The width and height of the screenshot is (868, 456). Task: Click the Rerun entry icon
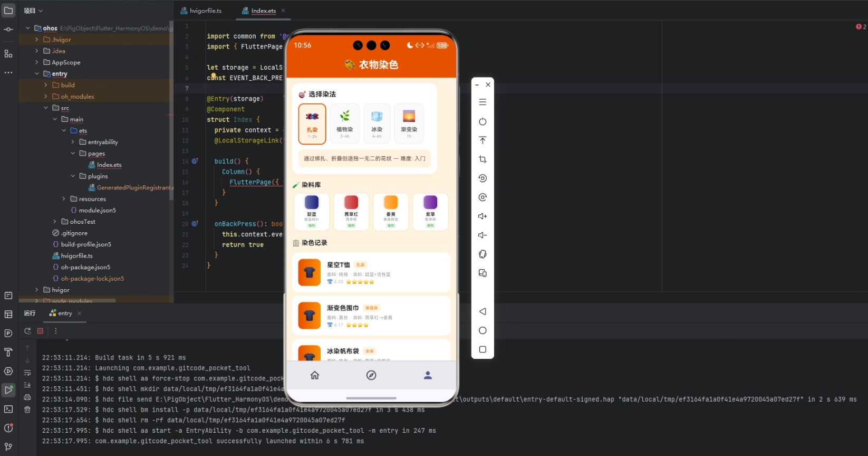pos(27,331)
